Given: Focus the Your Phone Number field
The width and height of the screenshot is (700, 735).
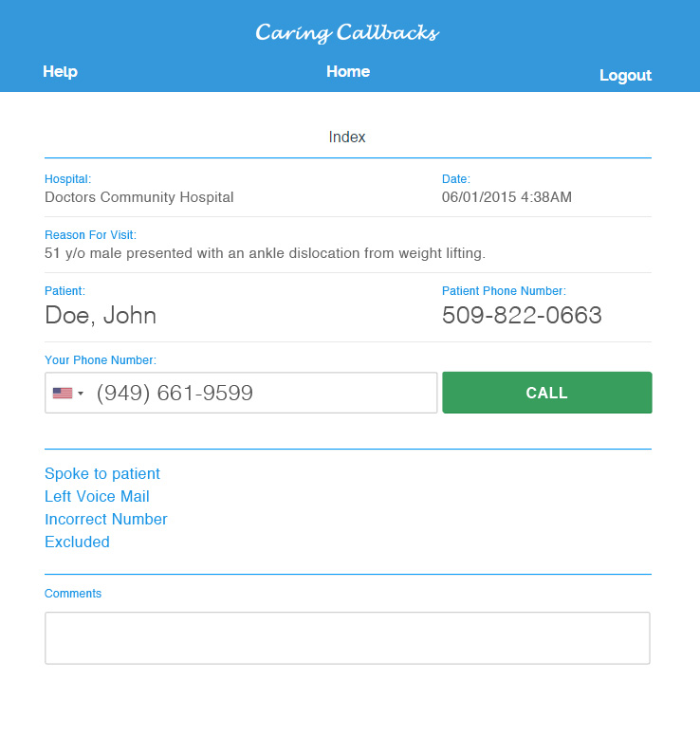Looking at the screenshot, I should (x=261, y=393).
